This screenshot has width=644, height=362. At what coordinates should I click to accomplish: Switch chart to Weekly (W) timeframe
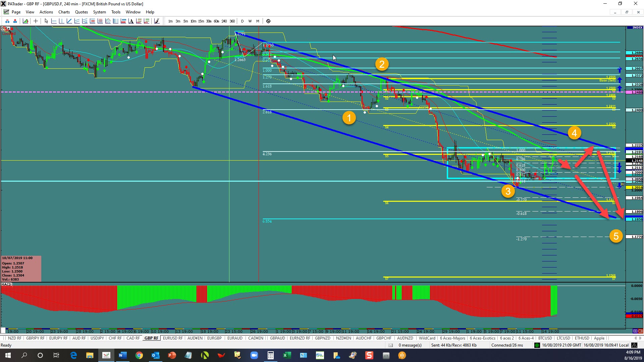tap(250, 21)
